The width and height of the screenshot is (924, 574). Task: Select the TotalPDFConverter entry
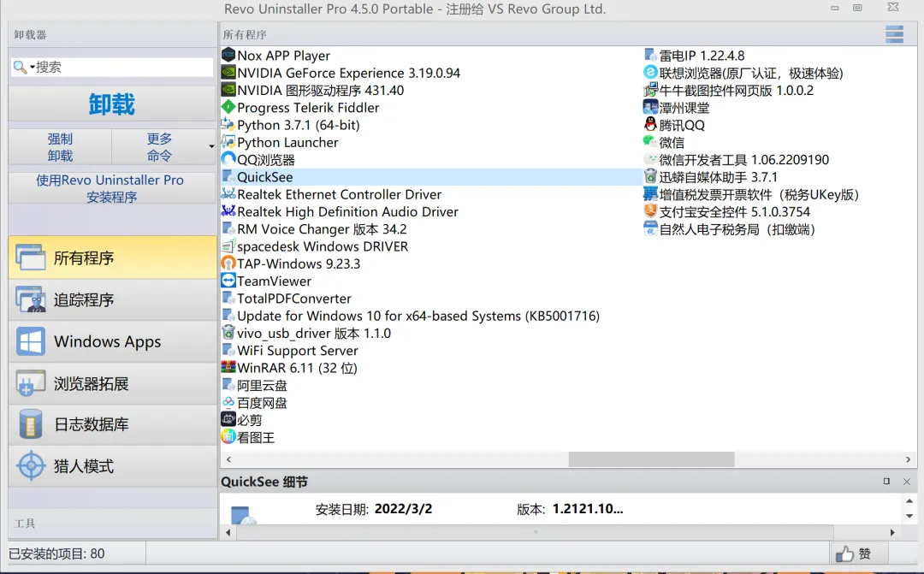[294, 299]
